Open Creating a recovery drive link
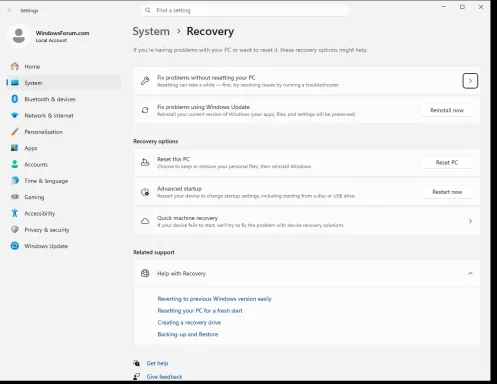 [189, 322]
